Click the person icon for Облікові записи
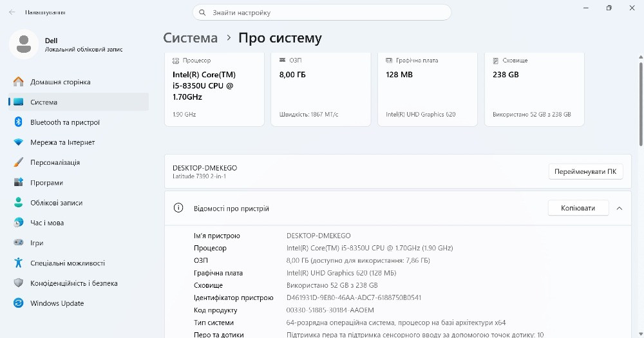Image resolution: width=644 pixels, height=338 pixels. [19, 202]
